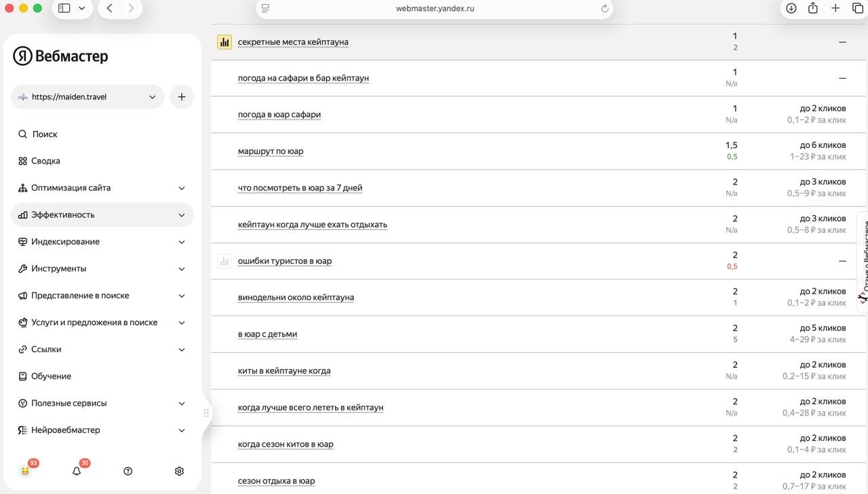Open settings gear in sidebar footer
Screen dimensions: 868x494
point(179,471)
